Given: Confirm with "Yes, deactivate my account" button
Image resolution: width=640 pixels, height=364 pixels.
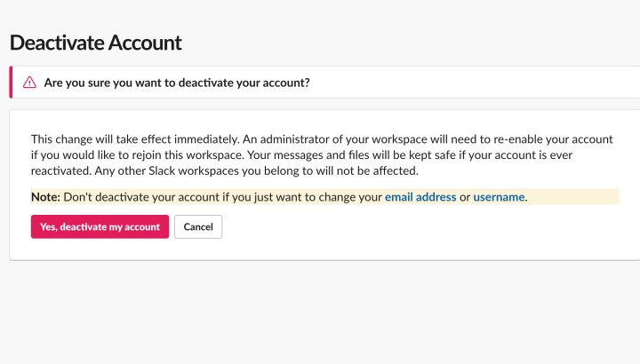Looking at the screenshot, I should (x=100, y=226).
